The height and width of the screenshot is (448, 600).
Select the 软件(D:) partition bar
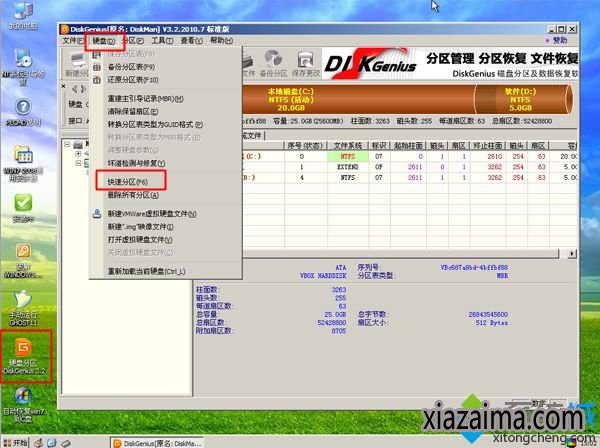523,99
